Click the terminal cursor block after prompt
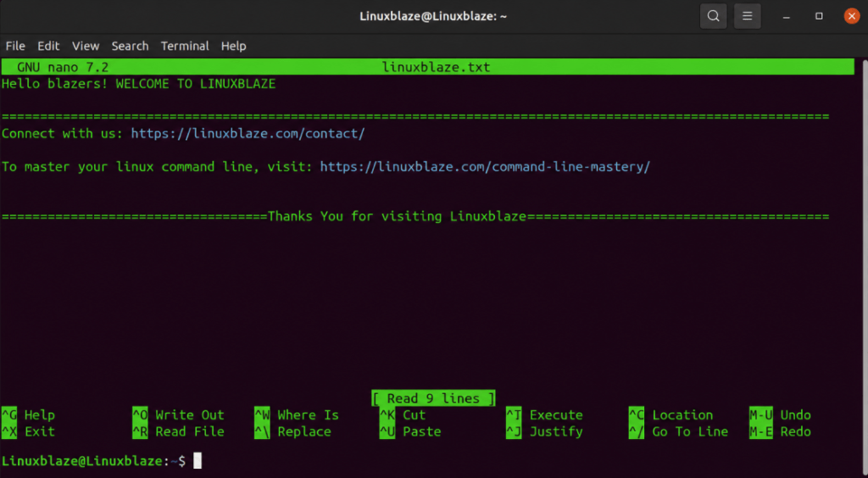Viewport: 868px width, 478px height. 198,460
